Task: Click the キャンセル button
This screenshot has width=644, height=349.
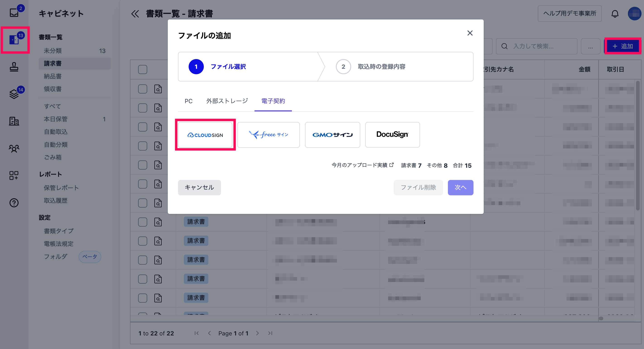Action: point(199,187)
